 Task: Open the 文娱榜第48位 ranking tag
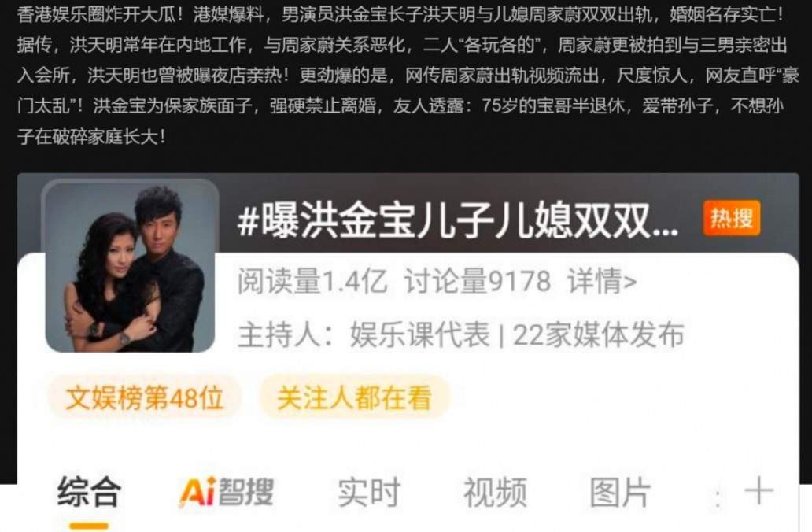[x=145, y=398]
